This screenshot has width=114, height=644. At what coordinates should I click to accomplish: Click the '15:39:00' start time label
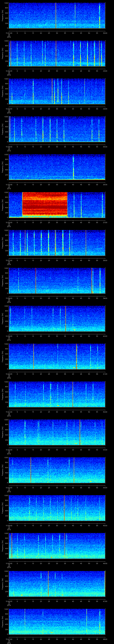(x=9, y=336)
